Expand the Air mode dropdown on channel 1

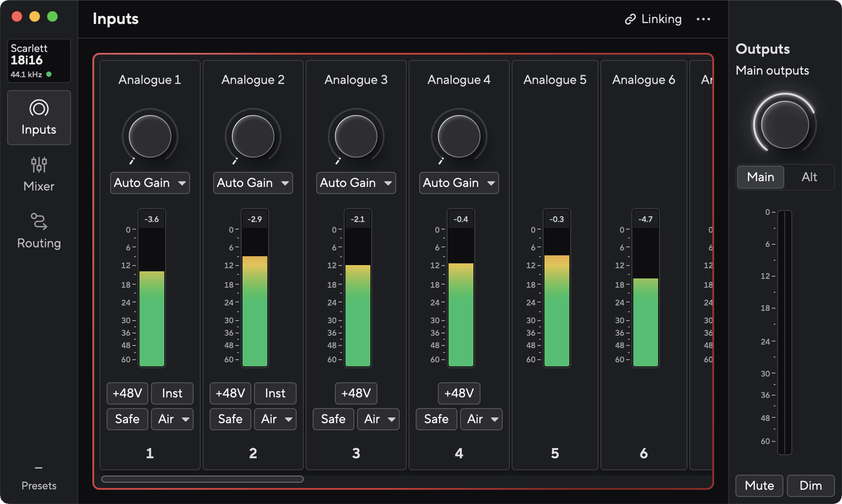coord(172,419)
